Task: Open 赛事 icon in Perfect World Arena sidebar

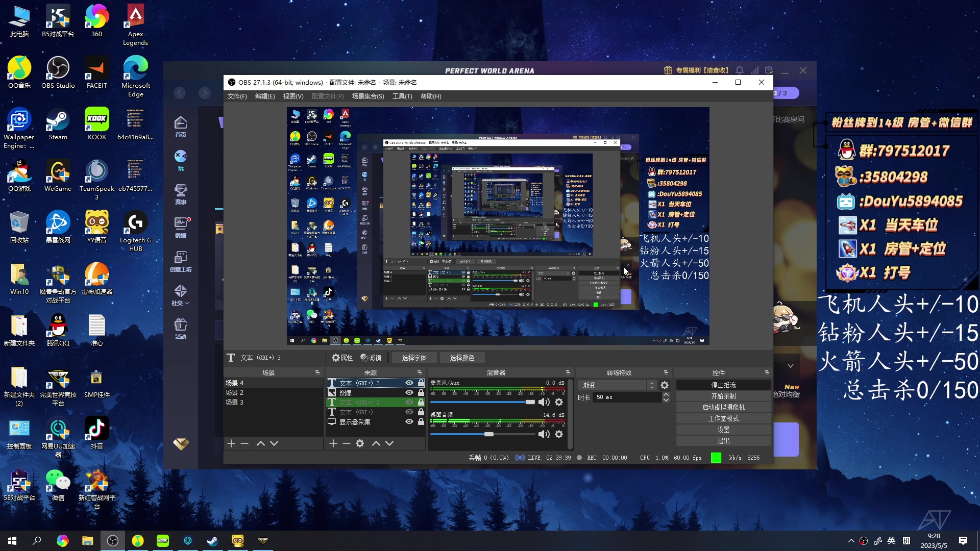Action: point(181,194)
